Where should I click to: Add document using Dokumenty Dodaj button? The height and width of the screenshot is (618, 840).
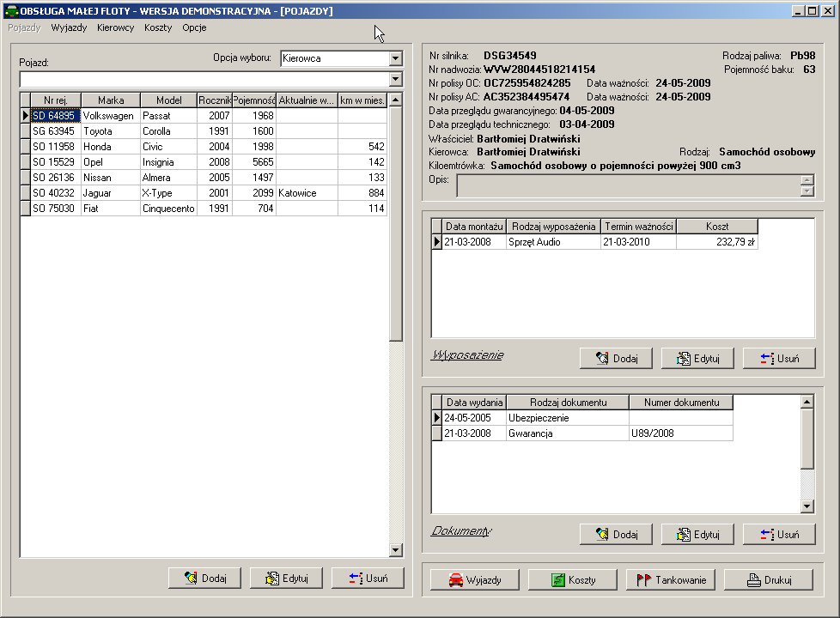point(616,535)
